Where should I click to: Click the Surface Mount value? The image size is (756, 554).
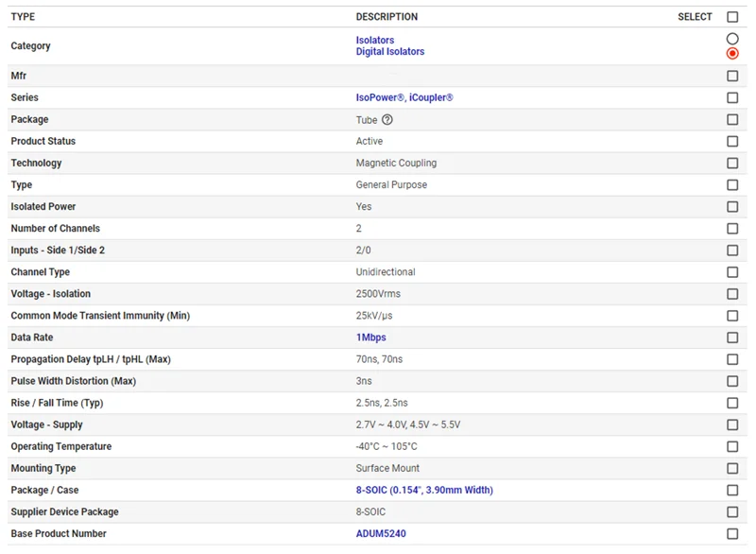(387, 468)
